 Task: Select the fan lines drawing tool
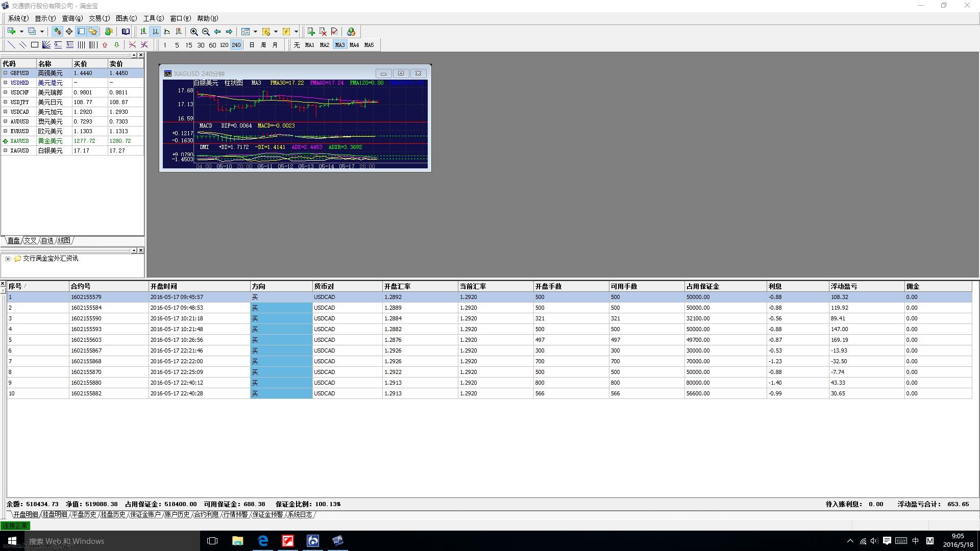46,45
